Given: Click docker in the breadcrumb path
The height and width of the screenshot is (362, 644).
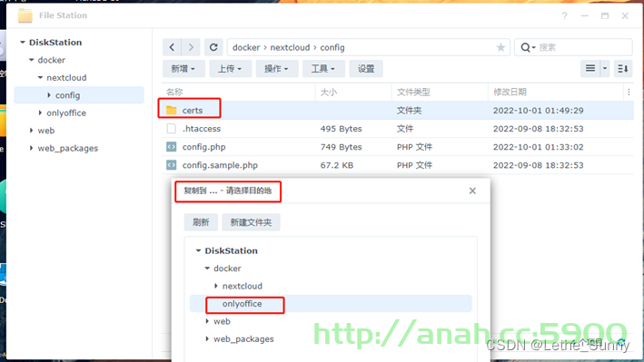Looking at the screenshot, I should click(246, 47).
